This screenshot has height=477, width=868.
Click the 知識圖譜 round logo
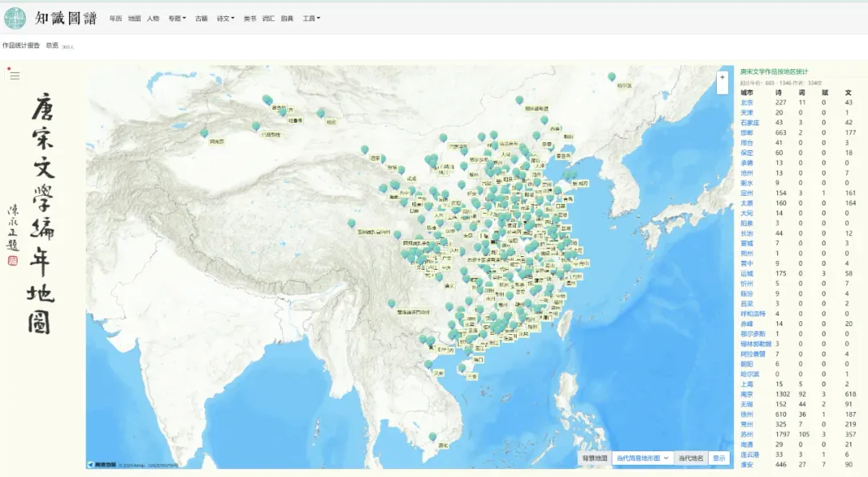15,18
